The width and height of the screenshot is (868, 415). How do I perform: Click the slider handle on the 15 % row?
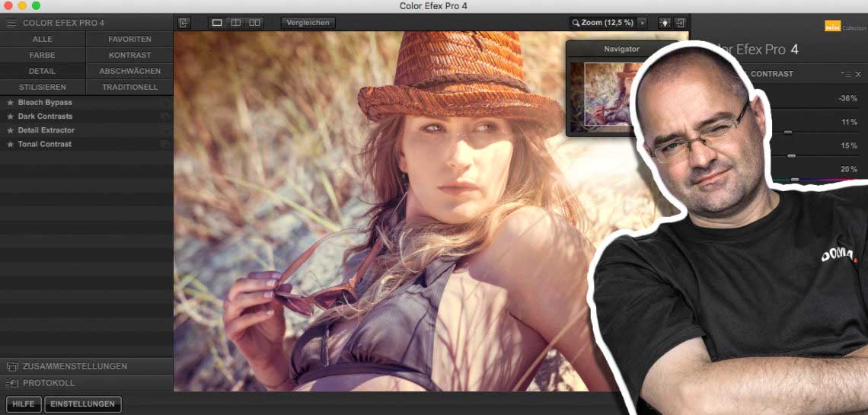click(792, 155)
